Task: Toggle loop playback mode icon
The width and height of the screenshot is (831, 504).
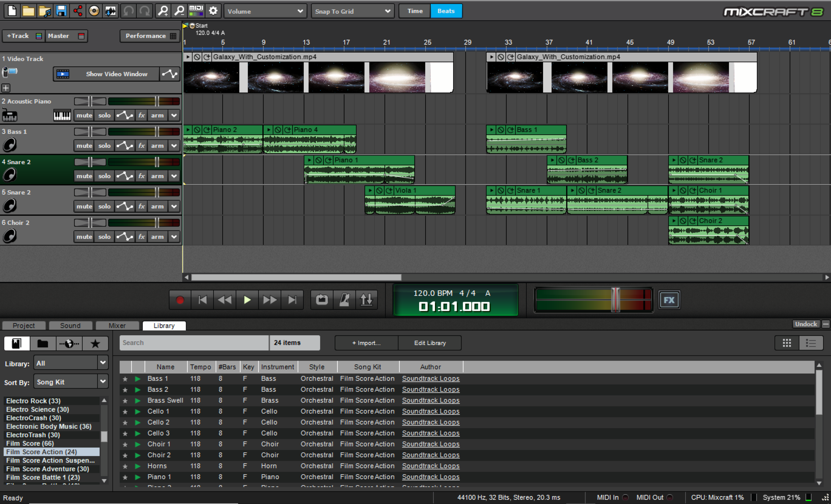Action: (x=322, y=300)
